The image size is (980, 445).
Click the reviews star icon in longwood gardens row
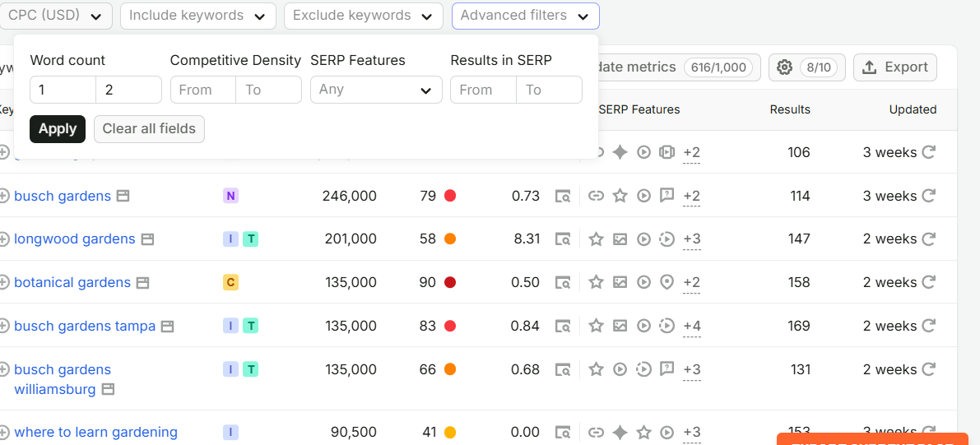pos(597,239)
